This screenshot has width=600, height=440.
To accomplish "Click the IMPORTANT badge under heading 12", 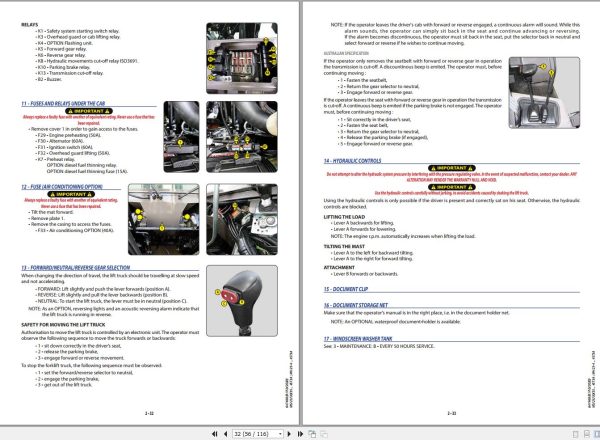I will 72,194.
